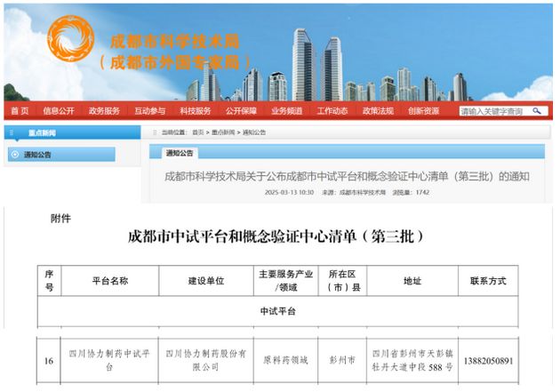Click the 建设单位 column header

coord(206,281)
